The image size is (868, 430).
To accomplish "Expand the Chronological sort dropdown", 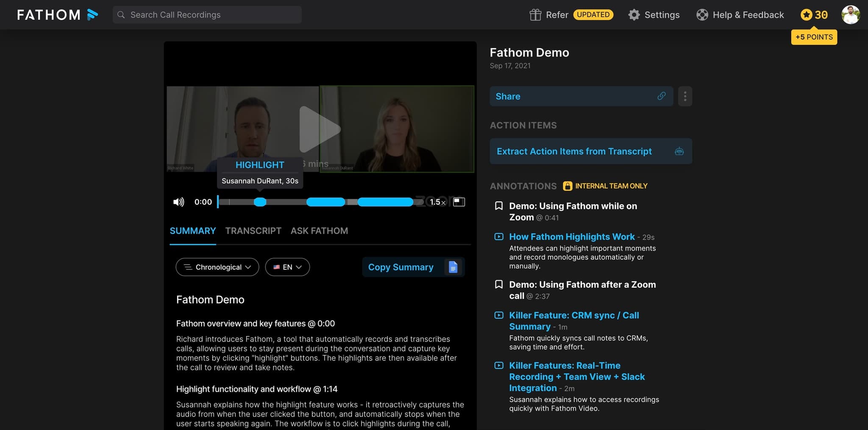I will (x=217, y=267).
